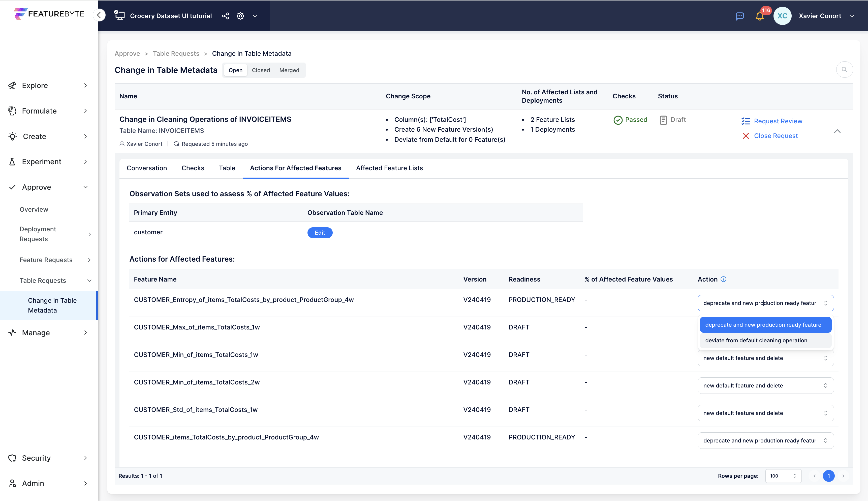Open Overview under Approve
The height and width of the screenshot is (501, 868).
point(34,209)
